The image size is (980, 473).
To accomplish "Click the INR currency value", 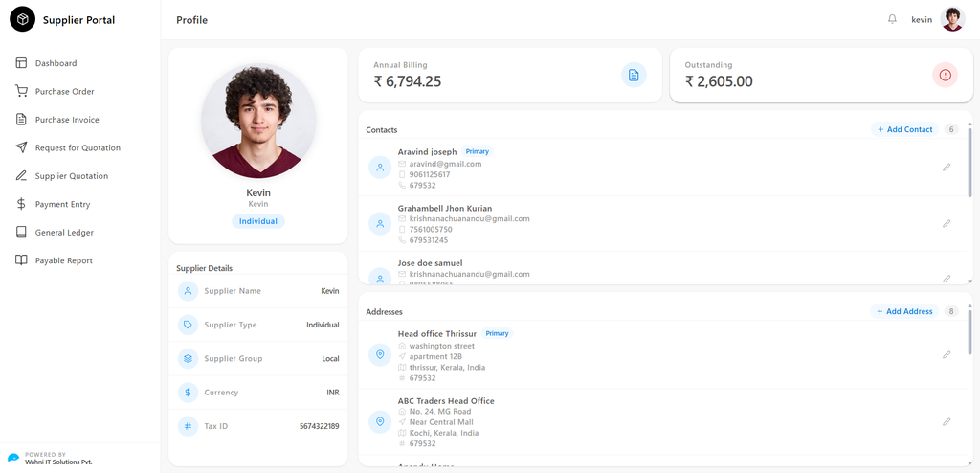I will pyautogui.click(x=333, y=393).
